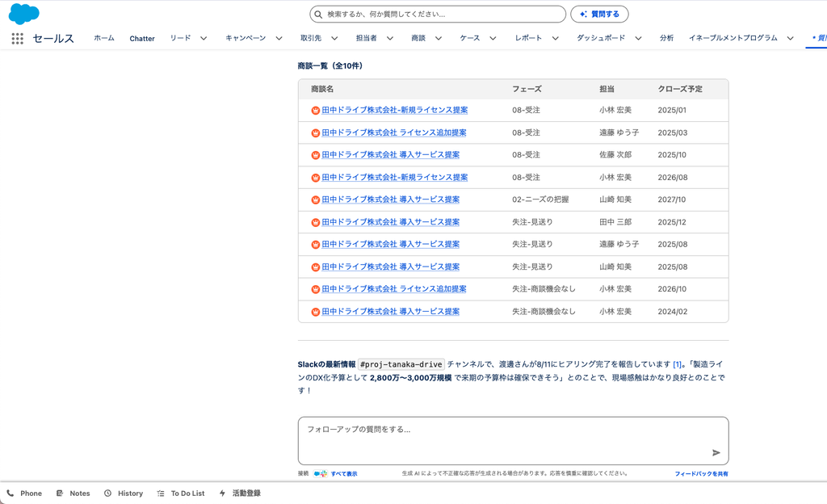Open the 活動登録 lightning utility

(x=240, y=493)
